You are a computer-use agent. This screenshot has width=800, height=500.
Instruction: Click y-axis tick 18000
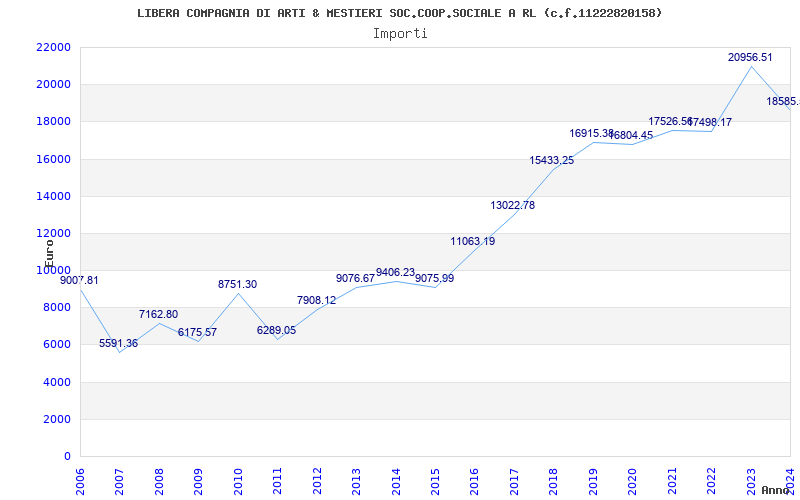53,122
